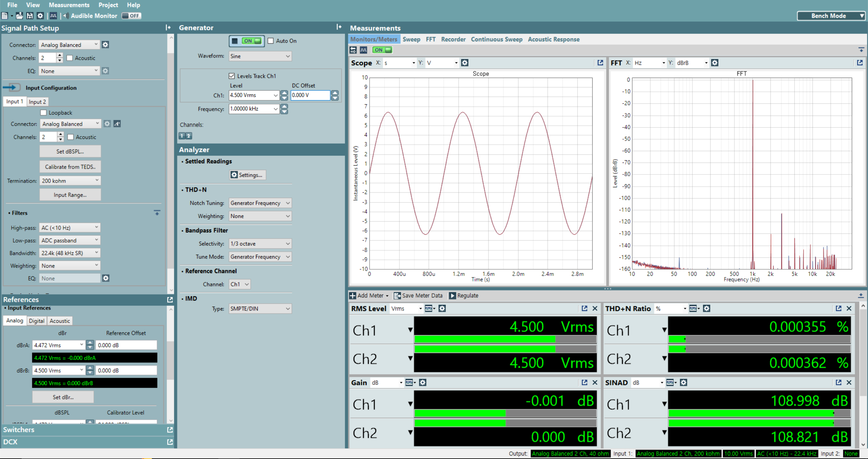Pop out the References panel
This screenshot has height=459, width=868.
pyautogui.click(x=170, y=299)
